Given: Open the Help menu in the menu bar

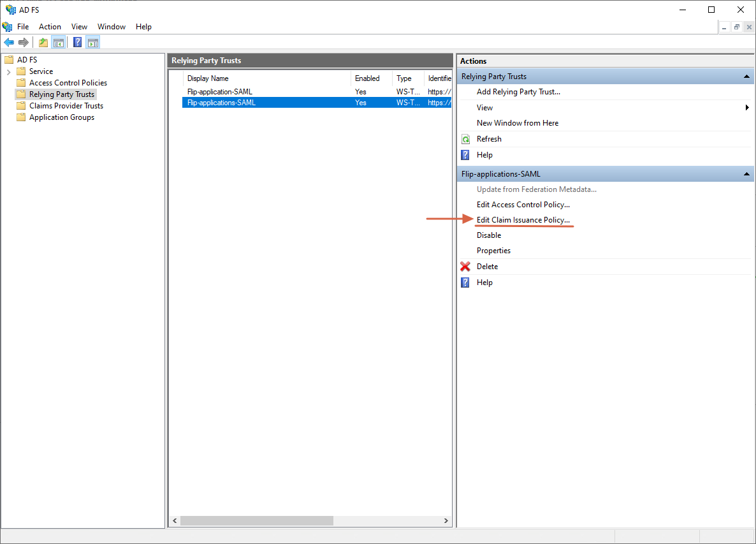Looking at the screenshot, I should [143, 27].
